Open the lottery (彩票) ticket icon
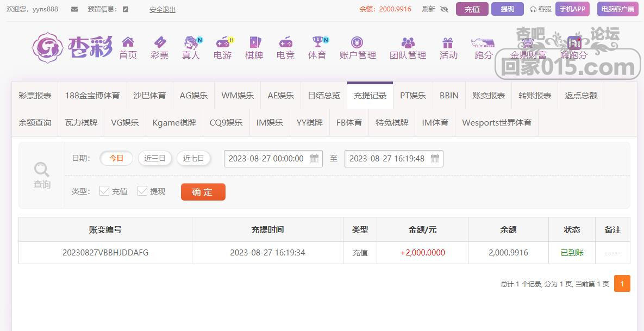 tap(159, 42)
